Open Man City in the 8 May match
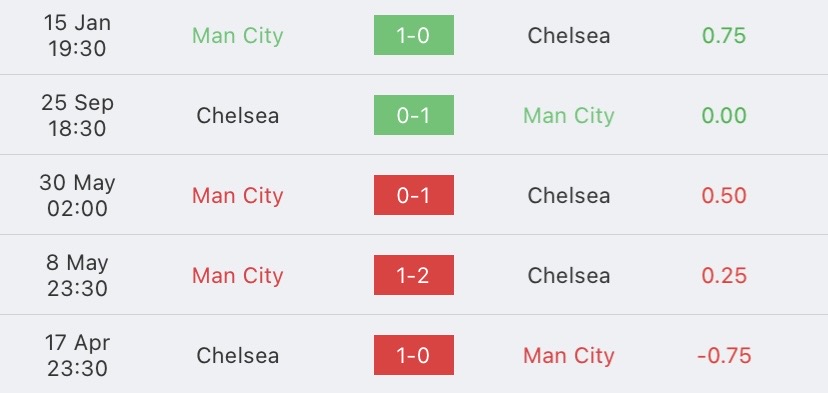 coord(238,276)
